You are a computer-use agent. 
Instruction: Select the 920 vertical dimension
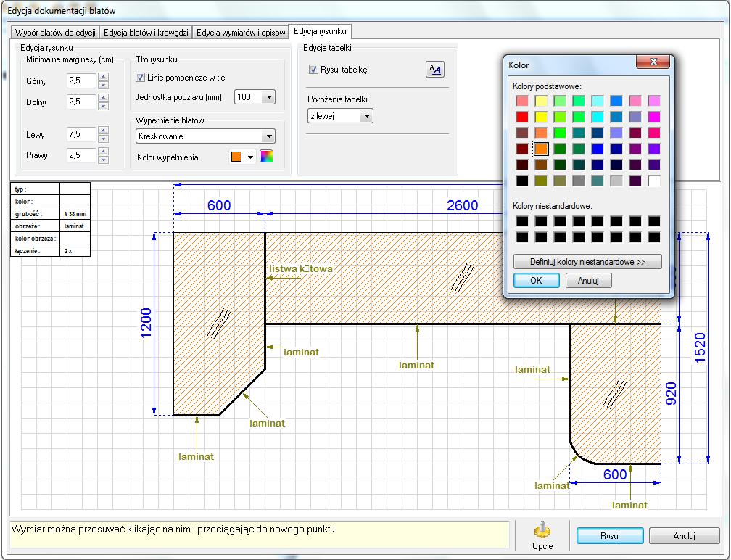671,393
